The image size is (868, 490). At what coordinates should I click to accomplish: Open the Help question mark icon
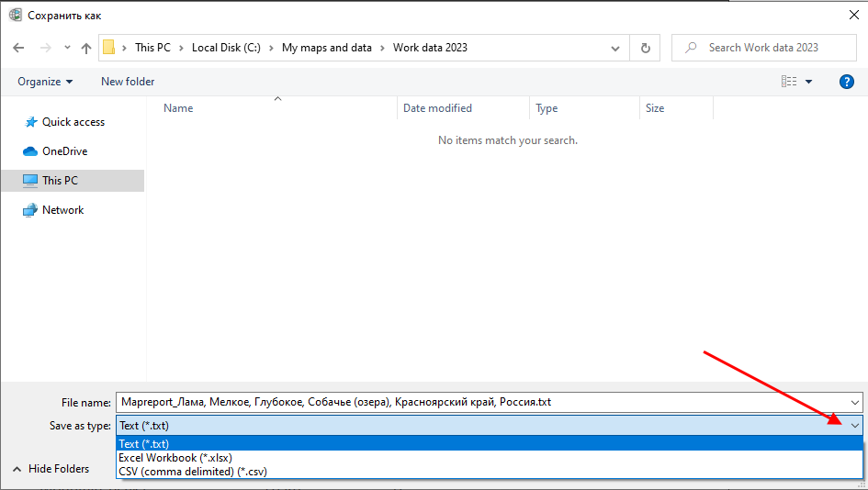click(x=847, y=82)
